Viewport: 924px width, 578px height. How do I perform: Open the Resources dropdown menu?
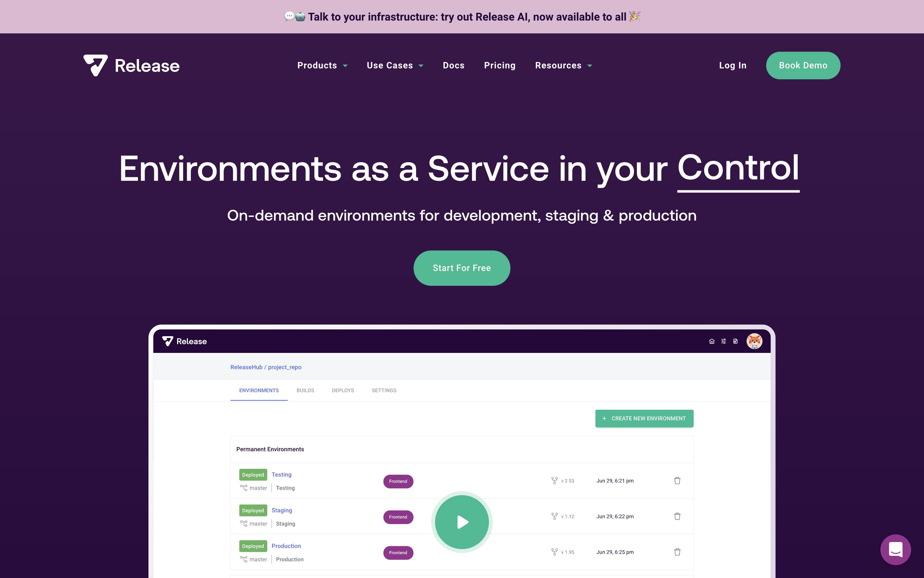point(563,66)
